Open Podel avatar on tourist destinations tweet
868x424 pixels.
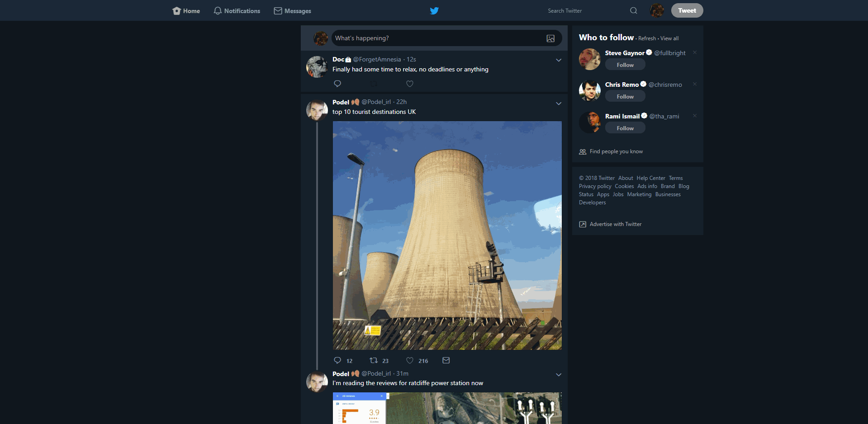[317, 110]
